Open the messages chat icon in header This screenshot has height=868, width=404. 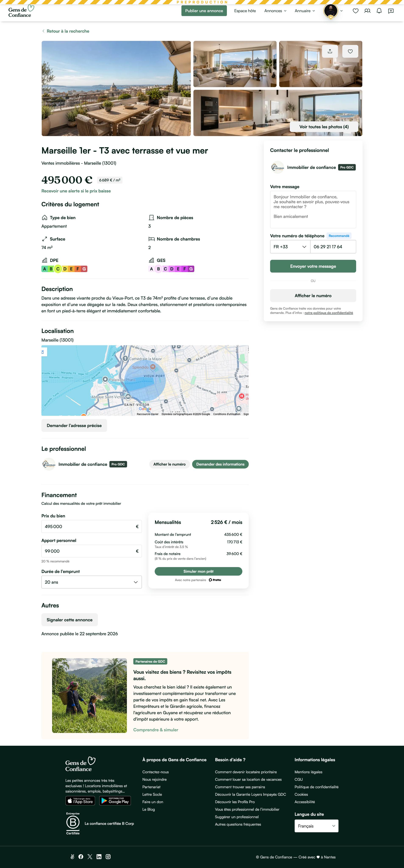point(391,11)
